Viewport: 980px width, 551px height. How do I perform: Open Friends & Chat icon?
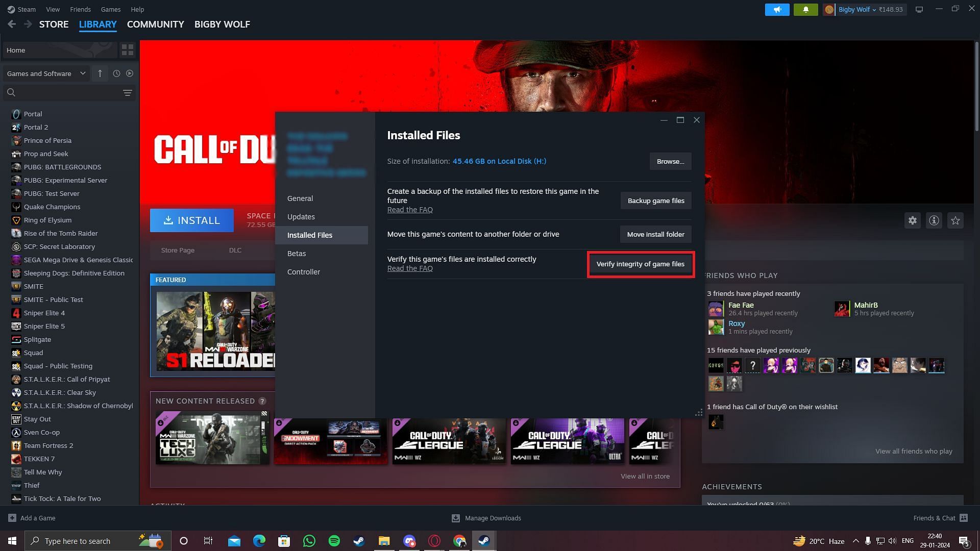pyautogui.click(x=964, y=518)
